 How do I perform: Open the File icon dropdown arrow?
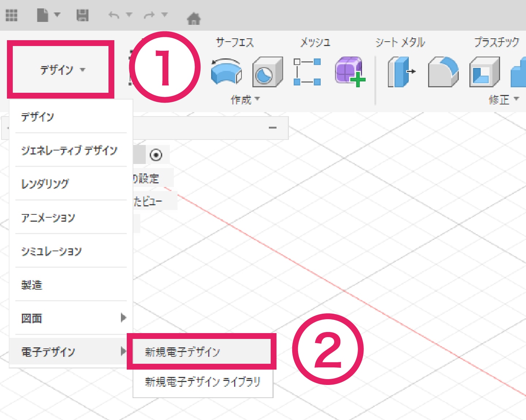(x=57, y=15)
